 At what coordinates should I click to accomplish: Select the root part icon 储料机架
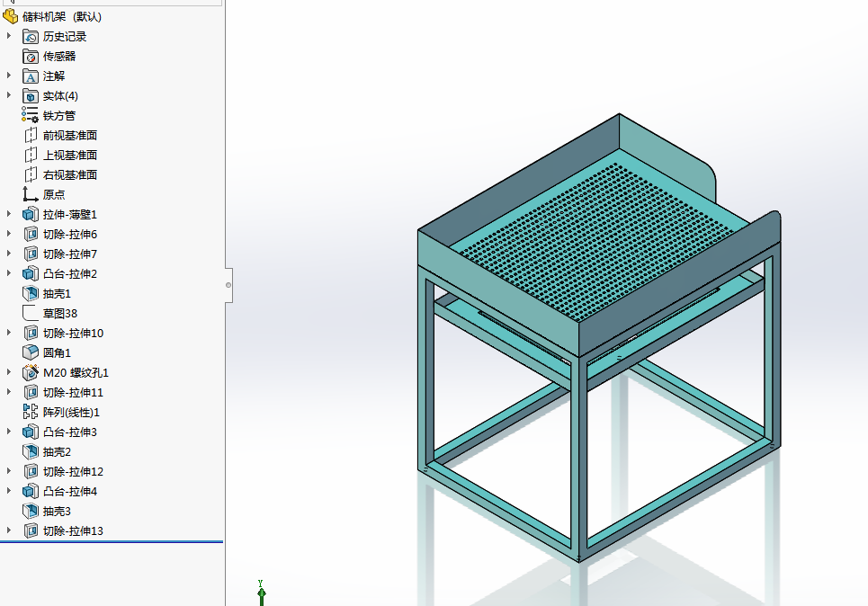[x=11, y=16]
